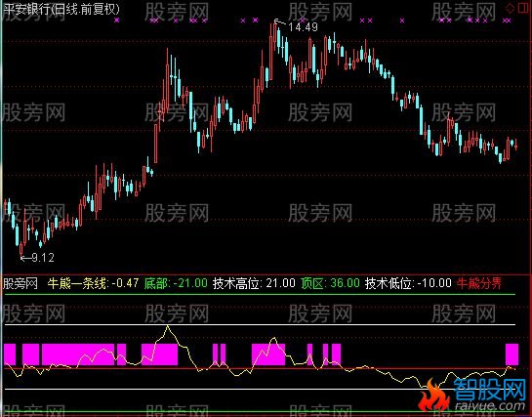
Task: Select the 牛熊一条线: -0.47 indicator value
Action: [94, 283]
